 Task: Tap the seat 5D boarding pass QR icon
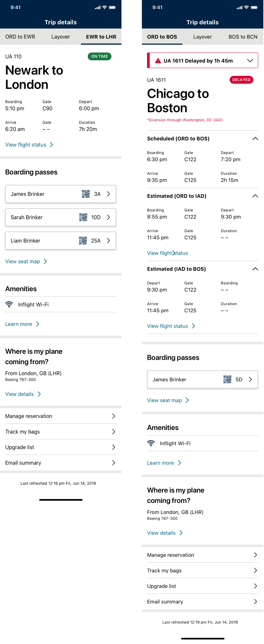pyautogui.click(x=227, y=379)
